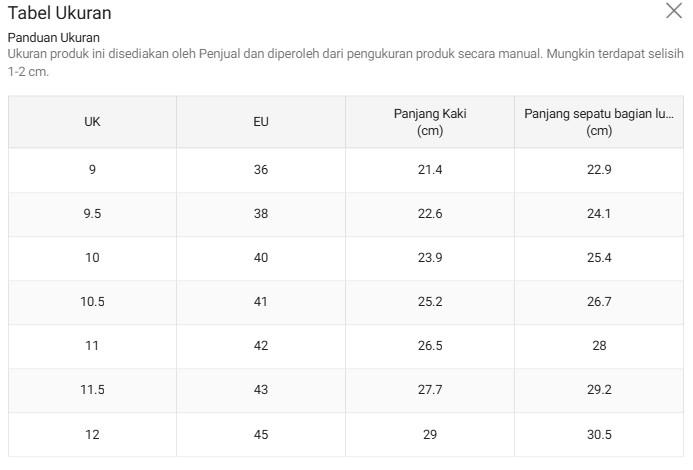Select UK size 11 cell
Viewport: 693px width, 470px height.
[x=92, y=346]
